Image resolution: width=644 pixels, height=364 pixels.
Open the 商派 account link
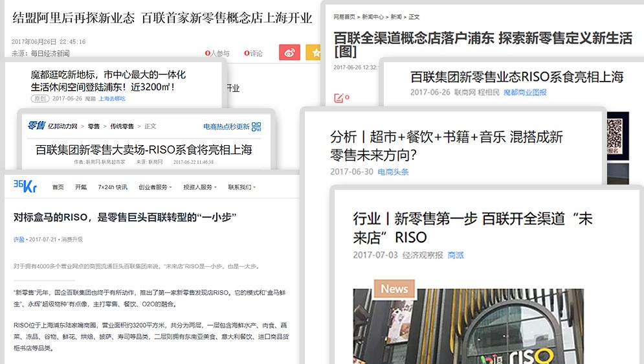point(456,255)
